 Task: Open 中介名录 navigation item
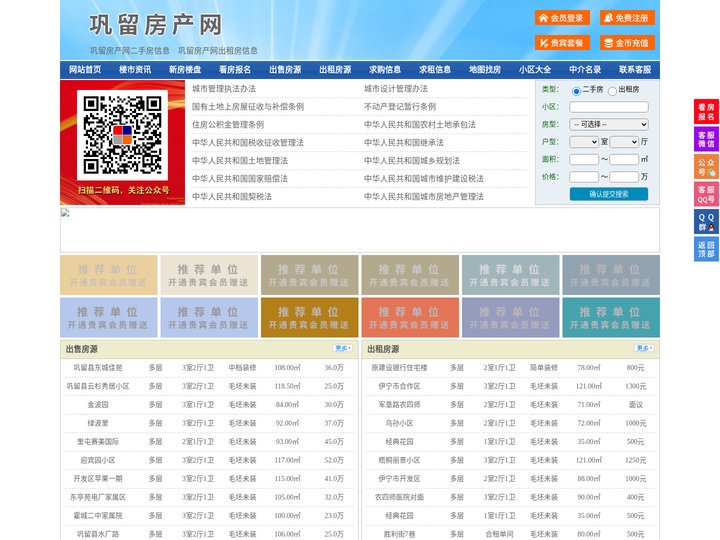(585, 70)
